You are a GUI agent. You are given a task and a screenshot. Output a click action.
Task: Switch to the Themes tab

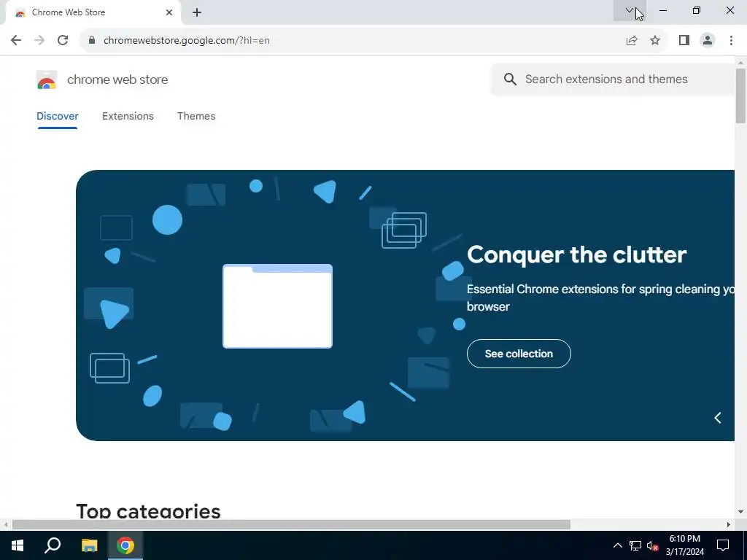pos(196,116)
